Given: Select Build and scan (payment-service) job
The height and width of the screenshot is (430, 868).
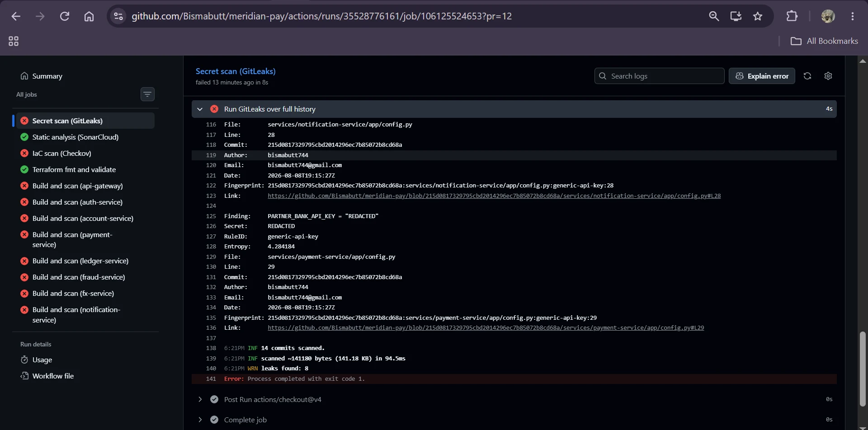Looking at the screenshot, I should pyautogui.click(x=85, y=239).
